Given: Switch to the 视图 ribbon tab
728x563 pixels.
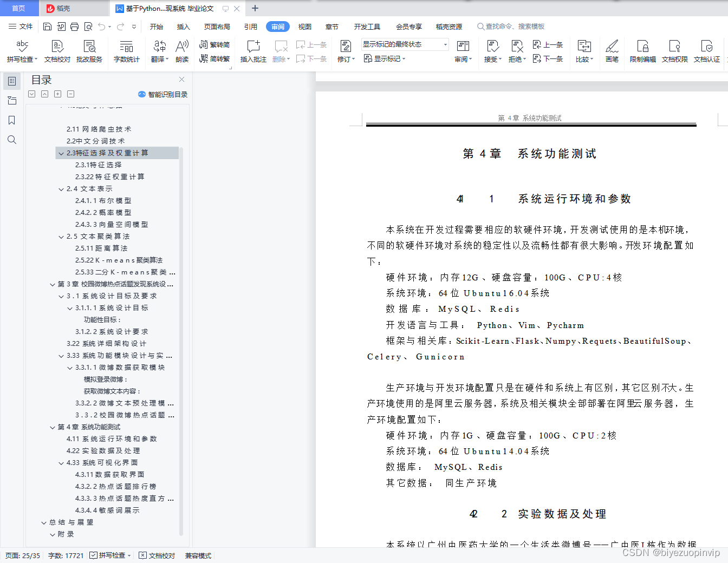Looking at the screenshot, I should (304, 26).
